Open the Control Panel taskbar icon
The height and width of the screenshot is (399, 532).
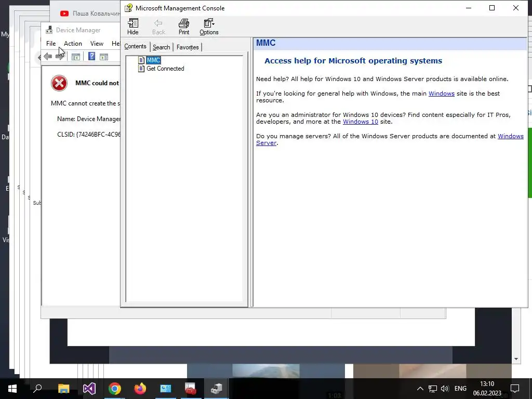coord(166,389)
